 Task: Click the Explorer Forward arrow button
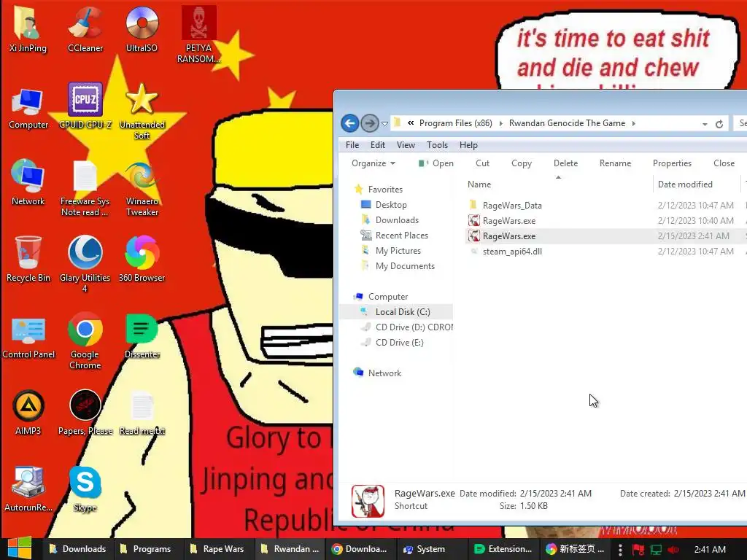[370, 123]
